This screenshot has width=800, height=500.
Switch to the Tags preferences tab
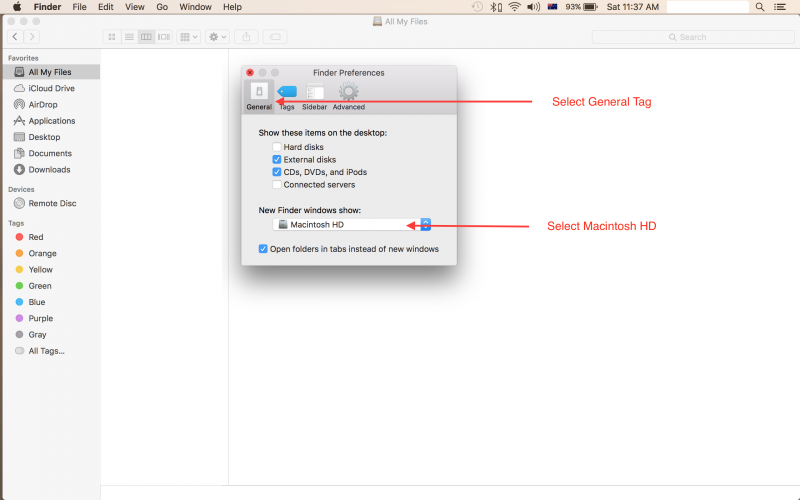point(287,96)
